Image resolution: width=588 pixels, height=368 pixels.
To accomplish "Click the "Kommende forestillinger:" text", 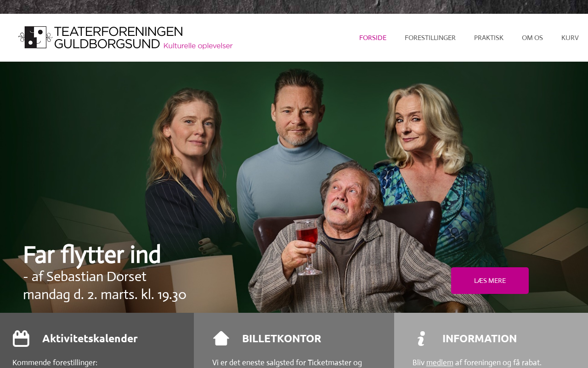I will pyautogui.click(x=55, y=362).
